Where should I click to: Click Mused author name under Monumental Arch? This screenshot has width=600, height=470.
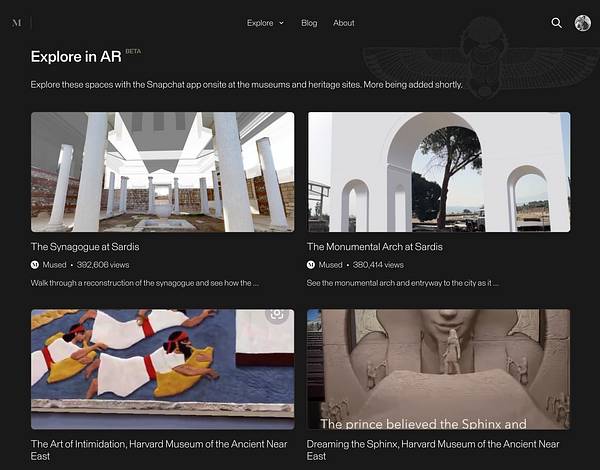coord(331,265)
